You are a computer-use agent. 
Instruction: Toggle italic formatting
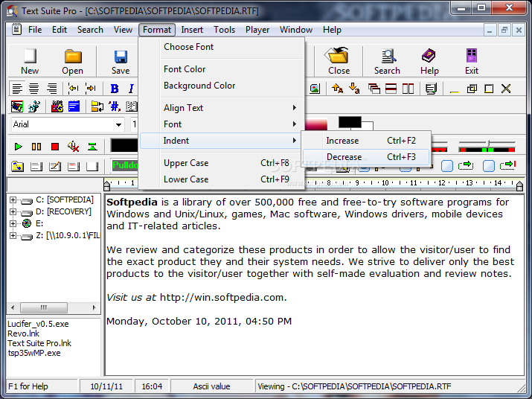point(131,89)
